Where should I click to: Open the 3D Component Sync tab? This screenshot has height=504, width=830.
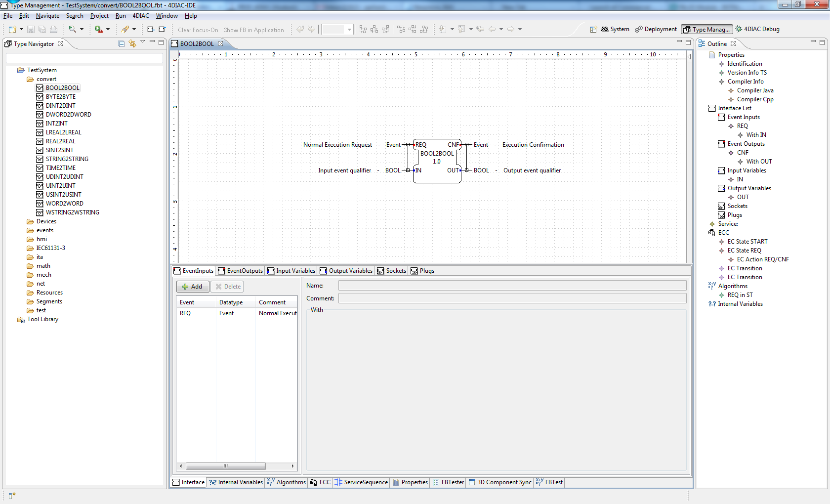click(500, 482)
